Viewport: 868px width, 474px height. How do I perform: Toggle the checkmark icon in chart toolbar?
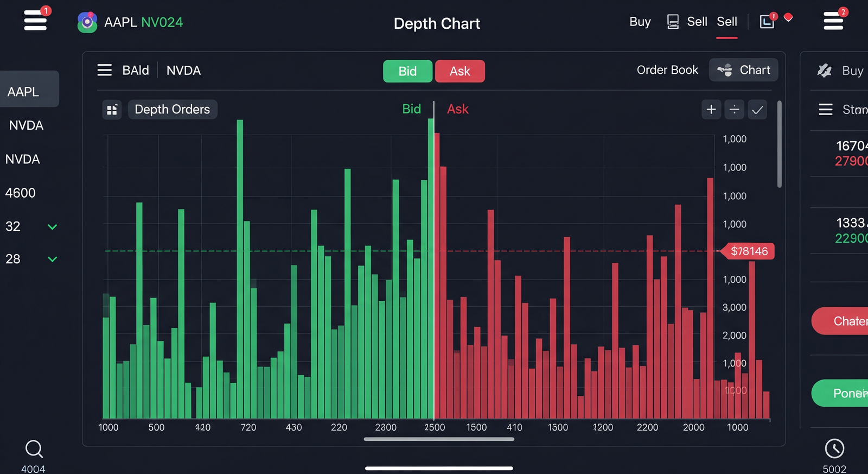(x=757, y=110)
